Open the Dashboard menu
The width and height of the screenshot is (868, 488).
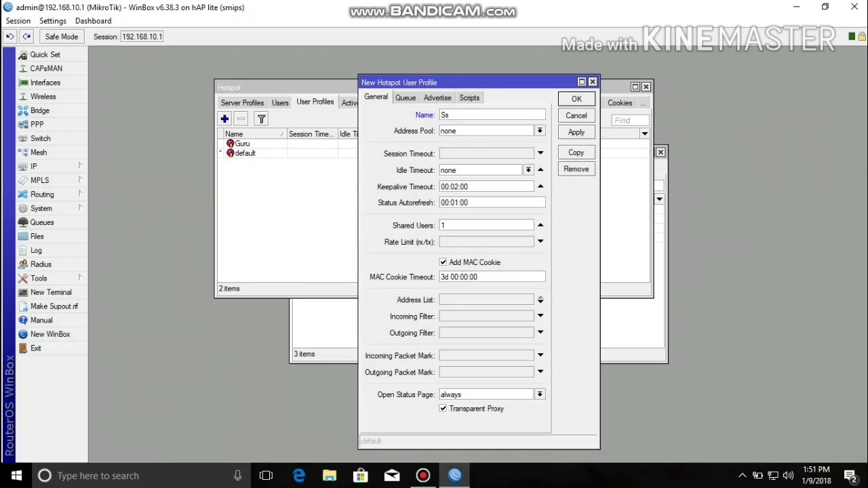point(93,21)
